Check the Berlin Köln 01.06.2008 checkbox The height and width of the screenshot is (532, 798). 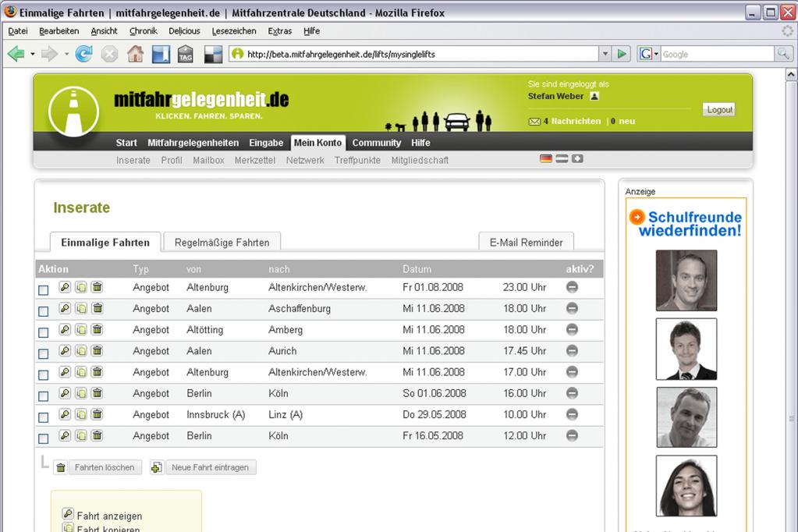[x=44, y=396]
